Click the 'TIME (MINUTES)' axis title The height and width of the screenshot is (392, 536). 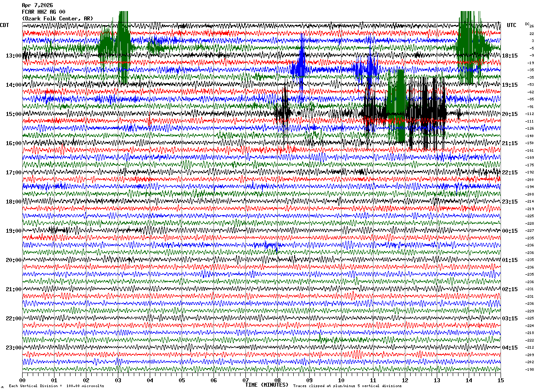pos(267,385)
